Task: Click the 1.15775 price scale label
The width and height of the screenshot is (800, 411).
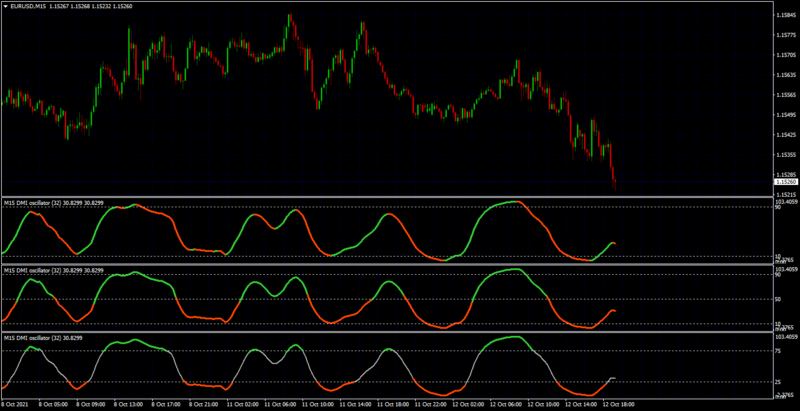Action: tap(784, 35)
